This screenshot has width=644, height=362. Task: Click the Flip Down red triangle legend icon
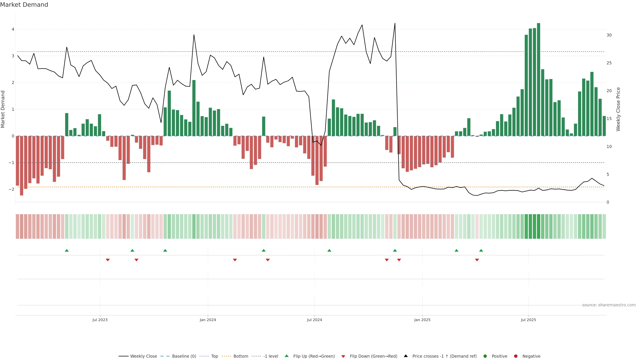[343, 356]
